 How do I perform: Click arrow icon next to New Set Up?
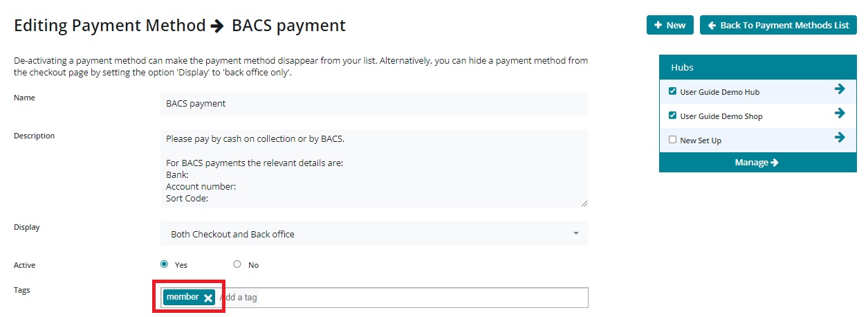point(840,138)
